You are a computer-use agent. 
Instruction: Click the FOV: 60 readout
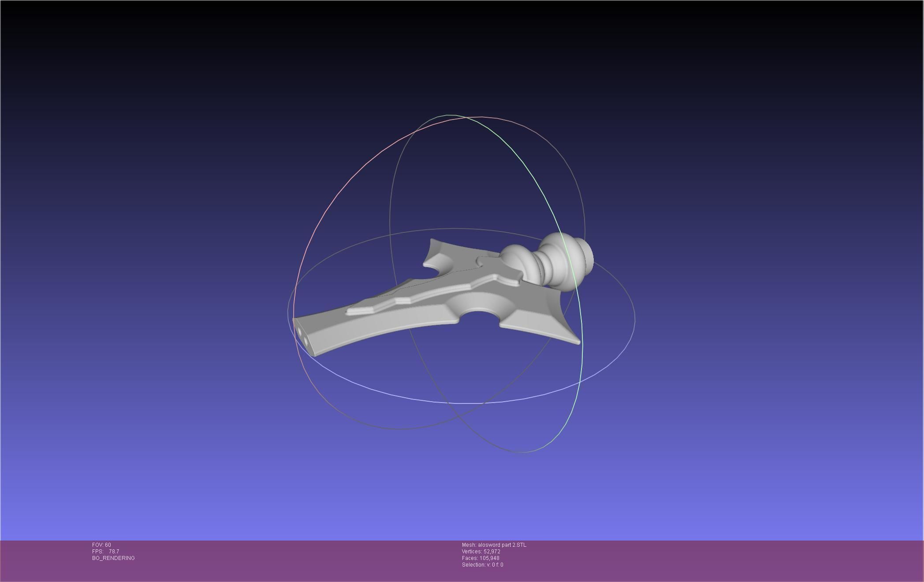click(101, 545)
